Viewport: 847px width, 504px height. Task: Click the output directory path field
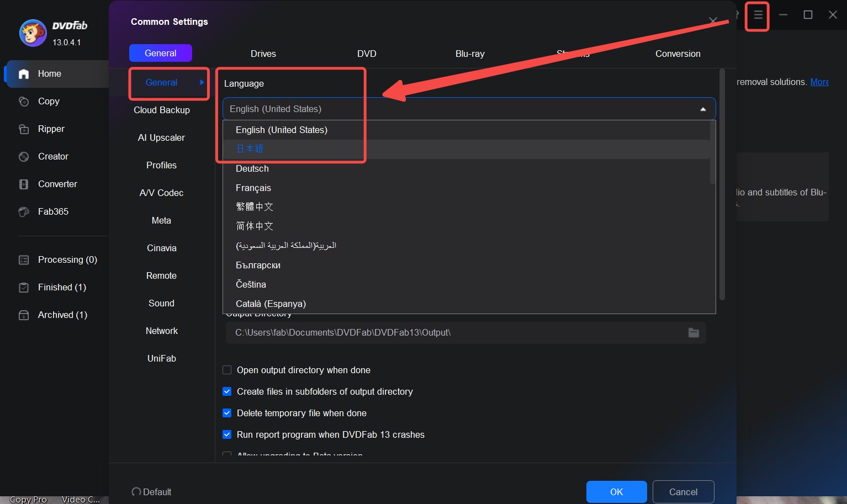tap(465, 332)
